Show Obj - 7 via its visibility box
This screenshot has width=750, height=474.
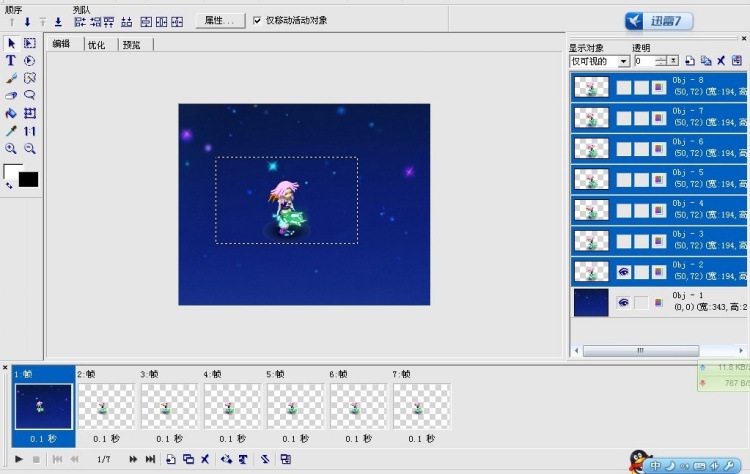click(623, 118)
